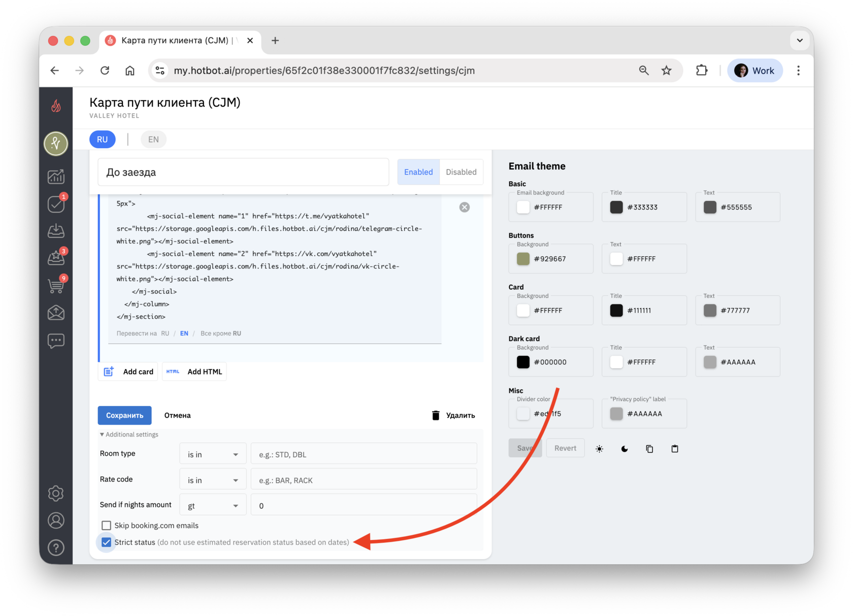Open the chat bubble icon in sidebar

[x=56, y=340]
